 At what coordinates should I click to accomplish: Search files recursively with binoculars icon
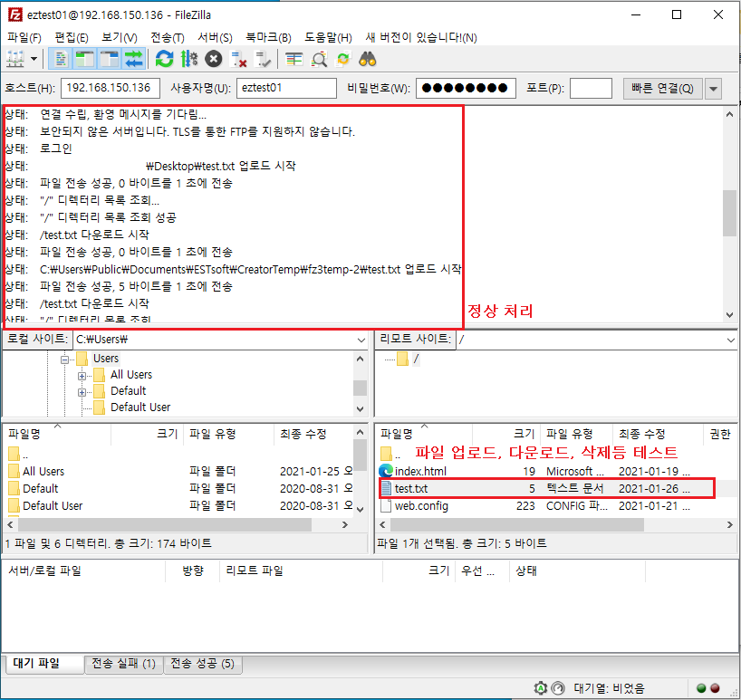[x=368, y=60]
